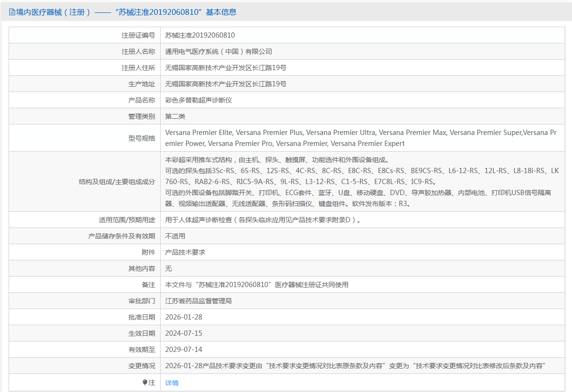
Task: Click the 生产地址 address value
Action: [x=225, y=84]
